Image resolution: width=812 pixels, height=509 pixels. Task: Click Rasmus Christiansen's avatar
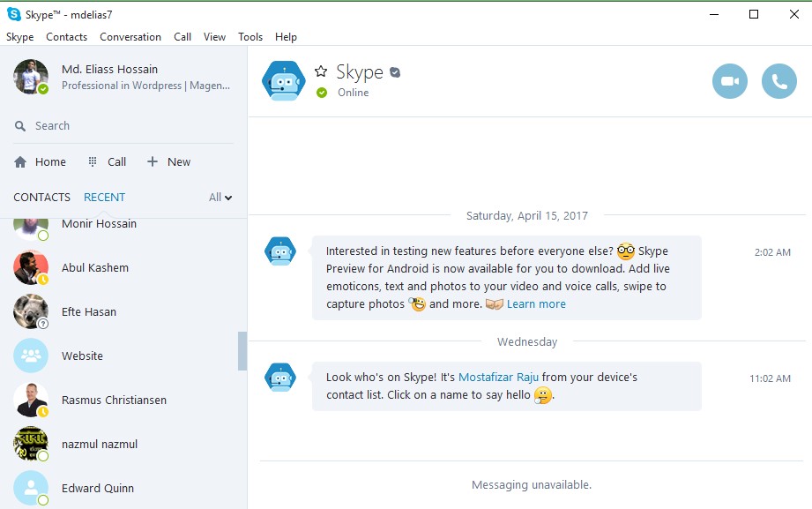coord(31,400)
